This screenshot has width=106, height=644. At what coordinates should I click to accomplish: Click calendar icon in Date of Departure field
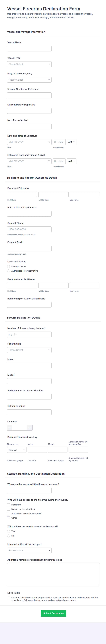point(49,142)
